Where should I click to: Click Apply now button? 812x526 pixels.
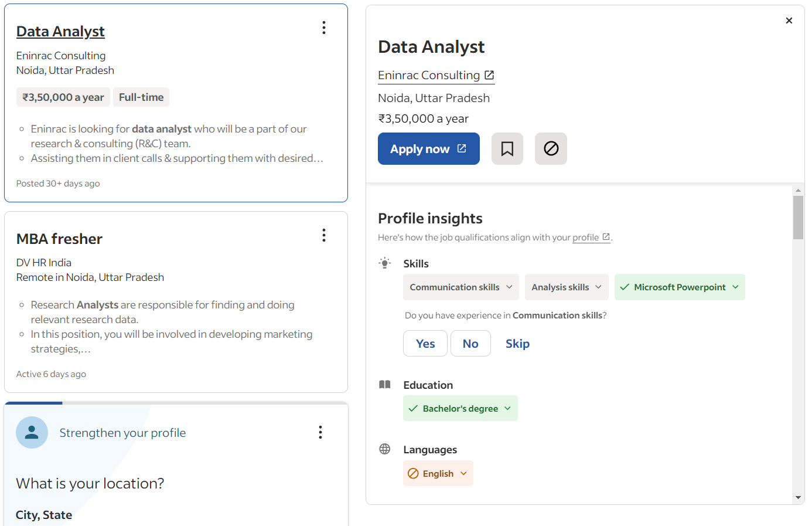429,148
